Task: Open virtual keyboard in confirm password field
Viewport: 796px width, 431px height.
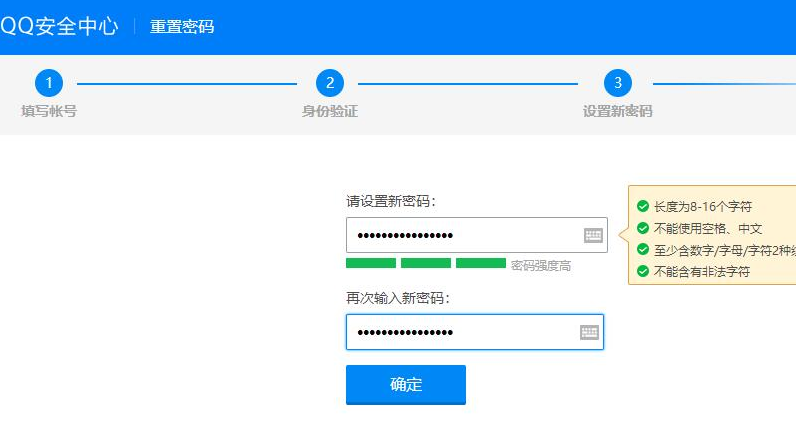Action: (x=589, y=333)
